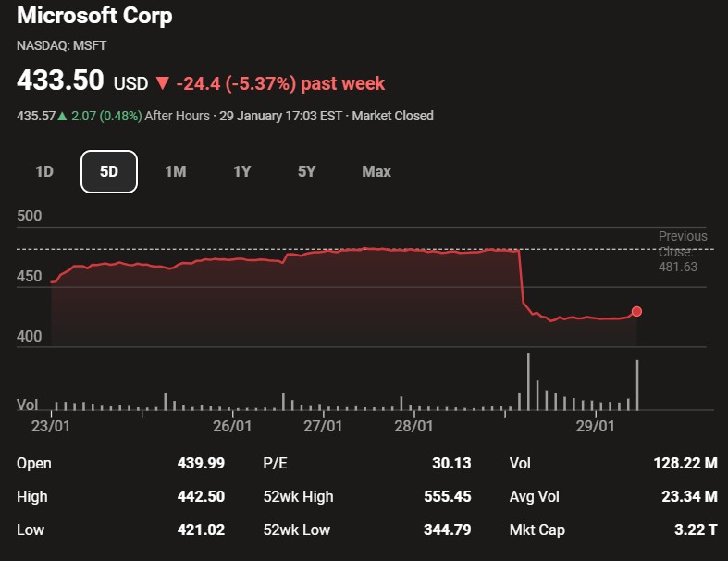This screenshot has height=561, width=728.
Task: Open the 1M chart view
Action: click(x=175, y=171)
